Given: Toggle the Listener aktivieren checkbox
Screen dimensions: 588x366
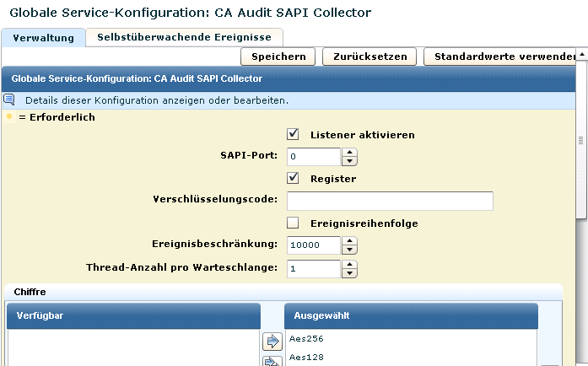Looking at the screenshot, I should pos(294,134).
